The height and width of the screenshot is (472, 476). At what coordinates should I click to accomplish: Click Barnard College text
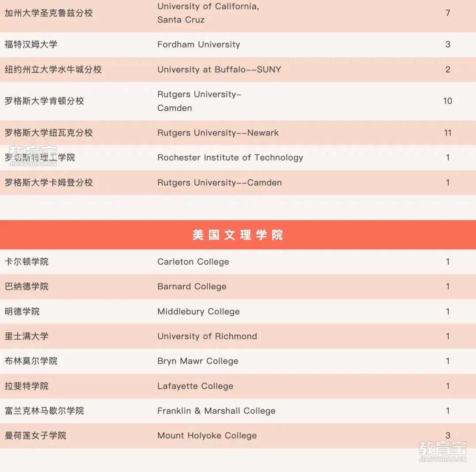click(192, 287)
